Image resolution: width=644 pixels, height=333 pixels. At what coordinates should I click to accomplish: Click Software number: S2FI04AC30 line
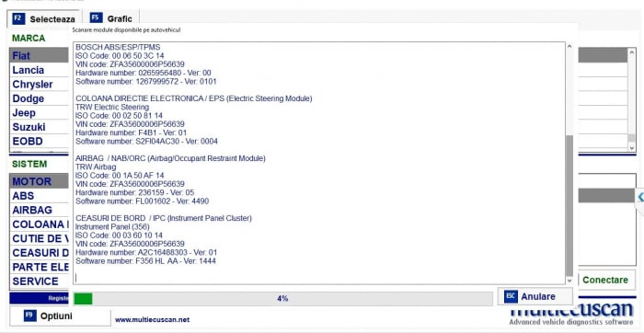tap(146, 142)
